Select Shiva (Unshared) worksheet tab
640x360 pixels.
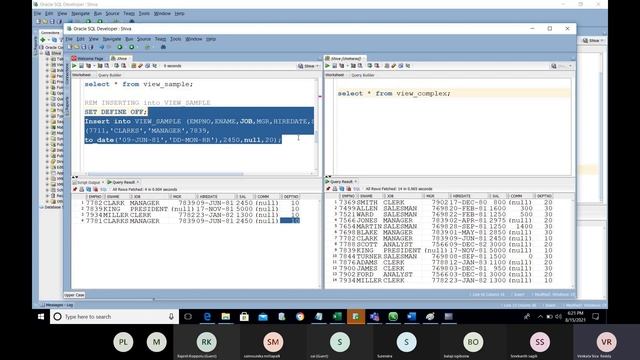(x=344, y=58)
